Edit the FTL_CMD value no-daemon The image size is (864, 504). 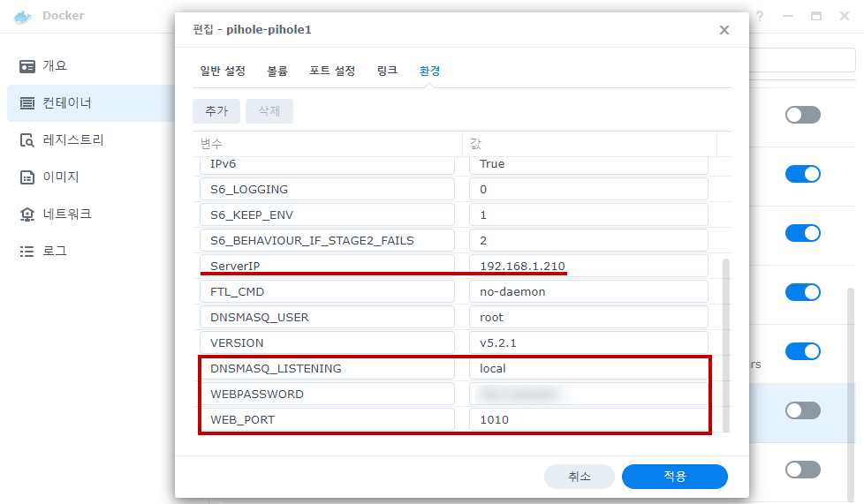pyautogui.click(x=588, y=292)
